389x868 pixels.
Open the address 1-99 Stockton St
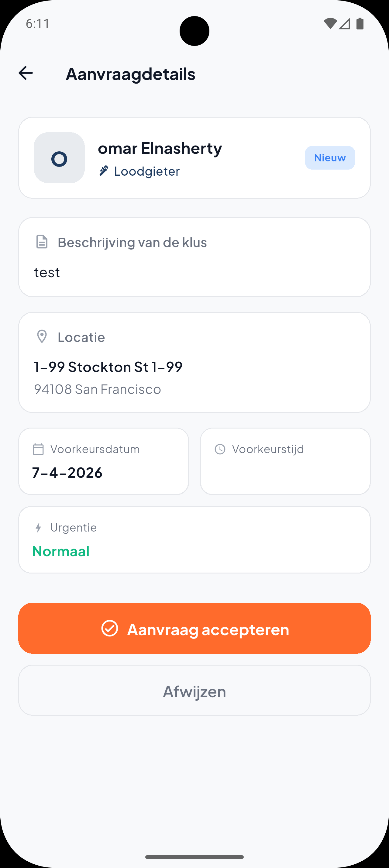108,367
